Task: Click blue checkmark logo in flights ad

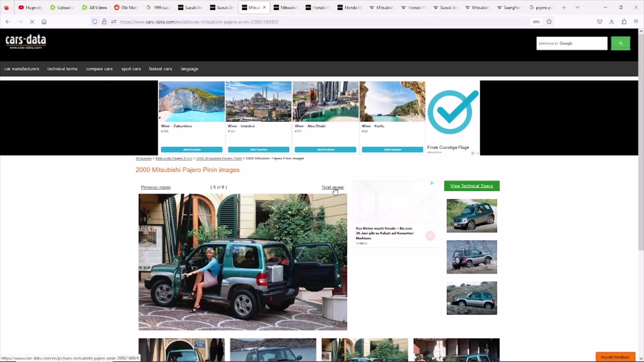Action: tap(453, 112)
